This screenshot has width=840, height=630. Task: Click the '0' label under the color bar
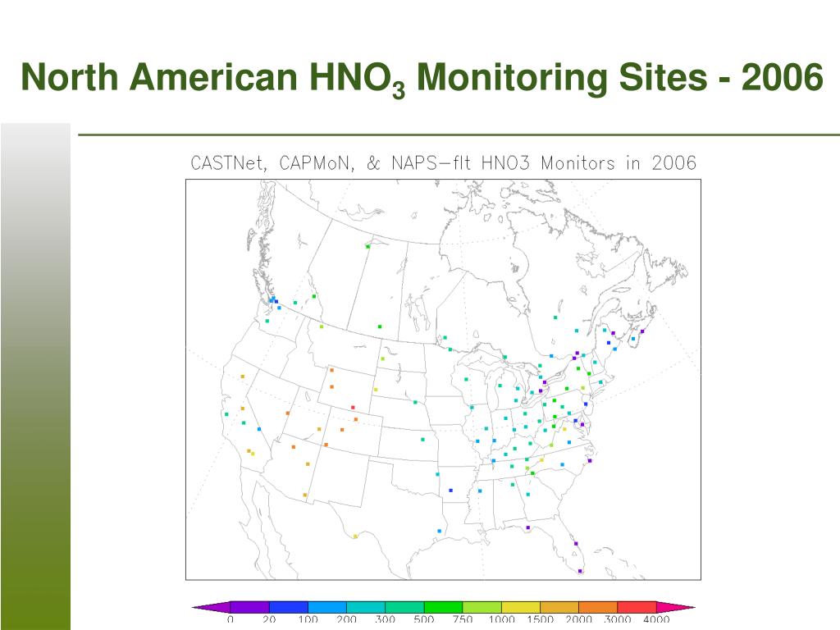[x=231, y=620]
